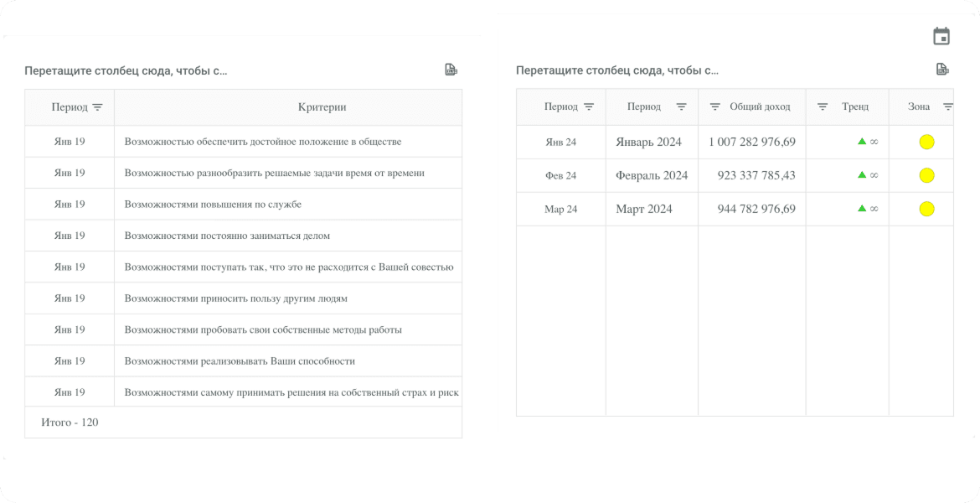
Task: Click the 'Фев 24' period cell
Action: pos(560,175)
